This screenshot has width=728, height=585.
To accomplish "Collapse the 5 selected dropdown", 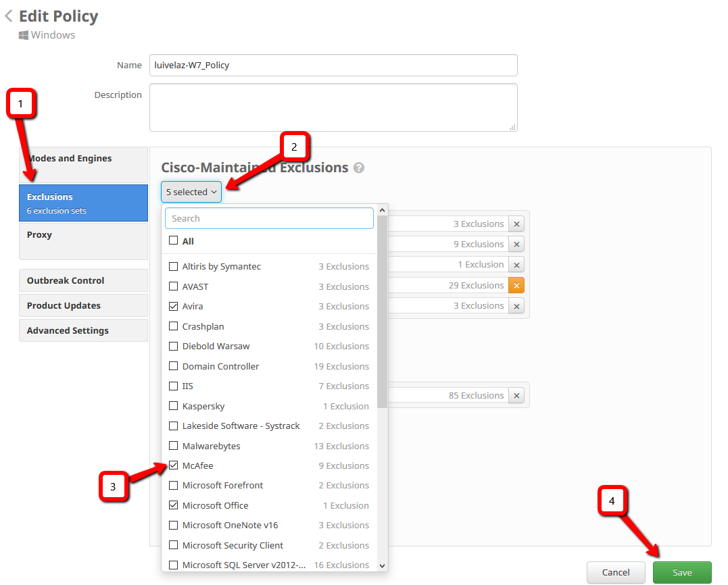I will 191,192.
